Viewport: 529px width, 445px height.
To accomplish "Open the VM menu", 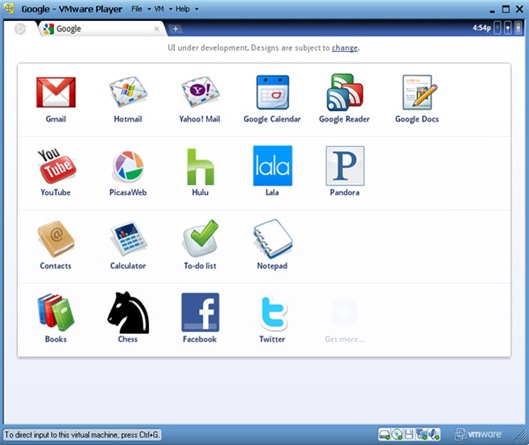I will [x=159, y=9].
